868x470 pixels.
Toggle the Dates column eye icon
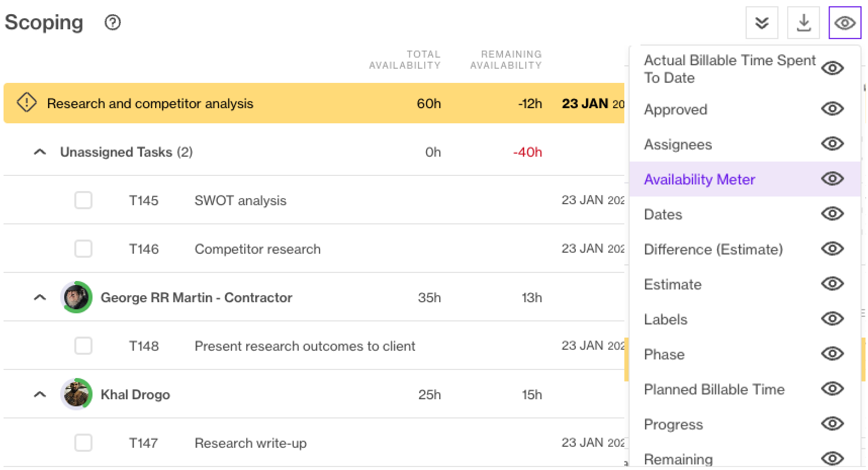click(x=832, y=214)
